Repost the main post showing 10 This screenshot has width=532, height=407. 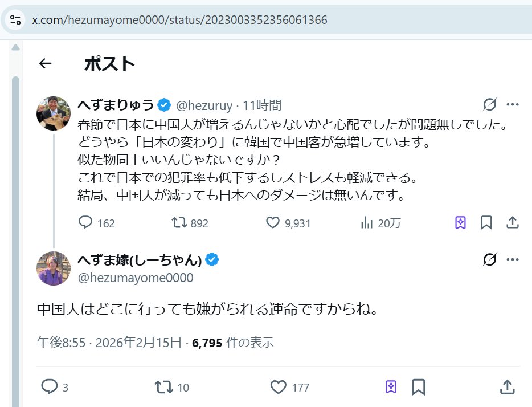164,388
